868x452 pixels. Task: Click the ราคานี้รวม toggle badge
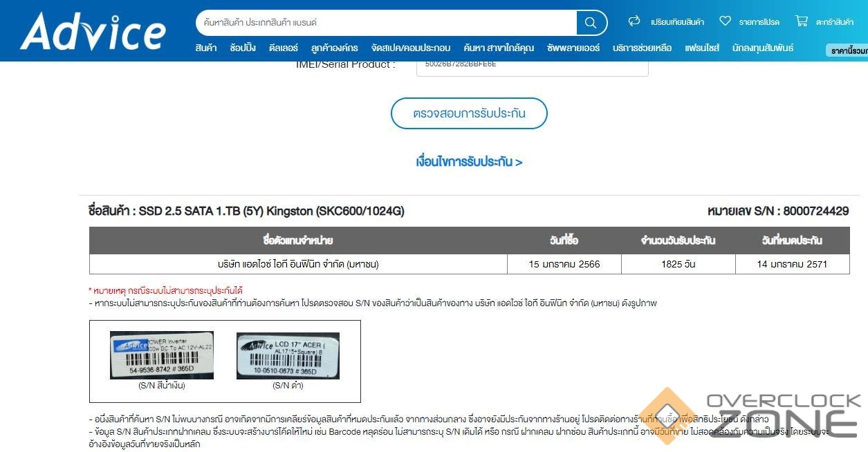click(x=847, y=50)
